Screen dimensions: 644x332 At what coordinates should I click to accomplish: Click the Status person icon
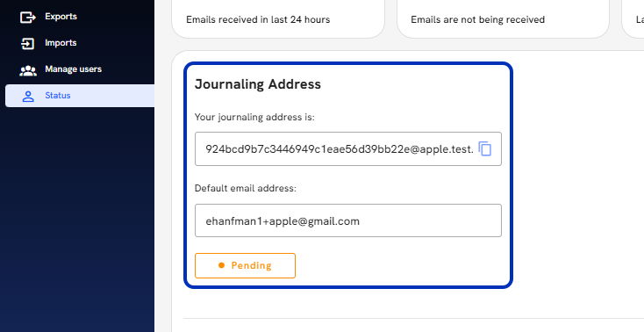coord(28,97)
